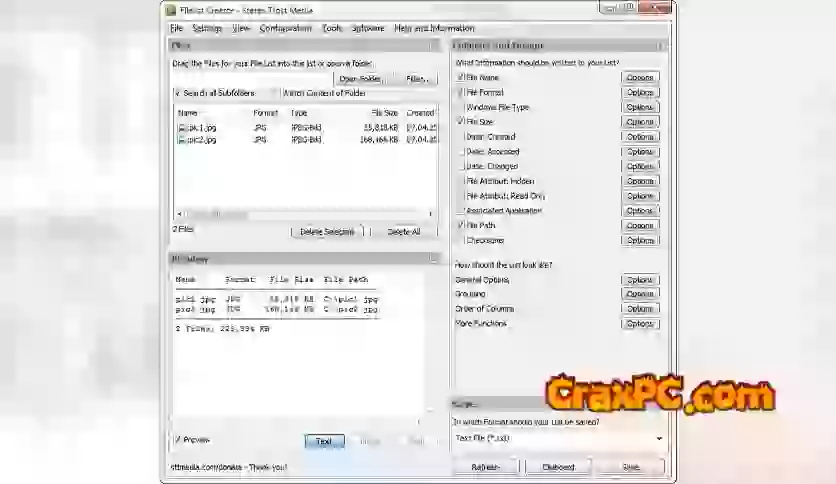Open the Configurations menu
Image resolution: width=836 pixels, height=484 pixels.
[285, 28]
